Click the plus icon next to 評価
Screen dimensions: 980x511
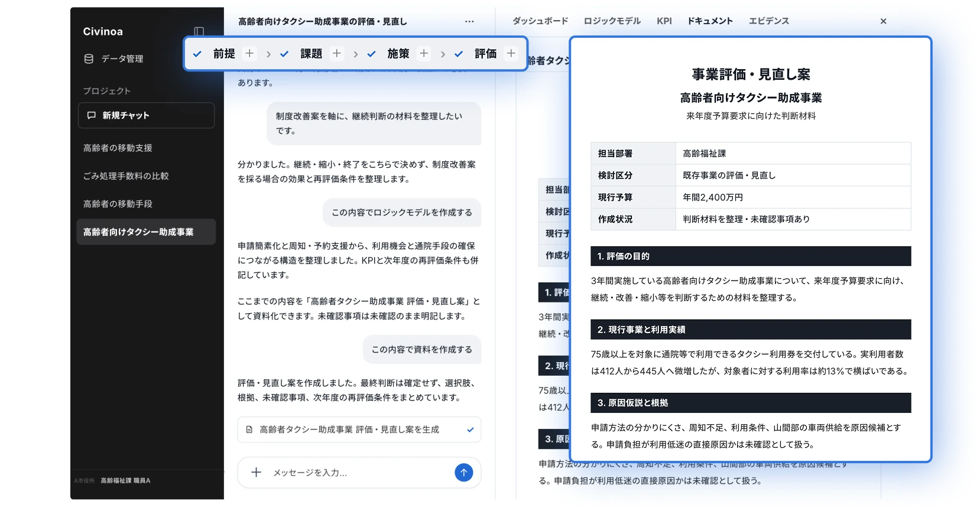point(511,53)
